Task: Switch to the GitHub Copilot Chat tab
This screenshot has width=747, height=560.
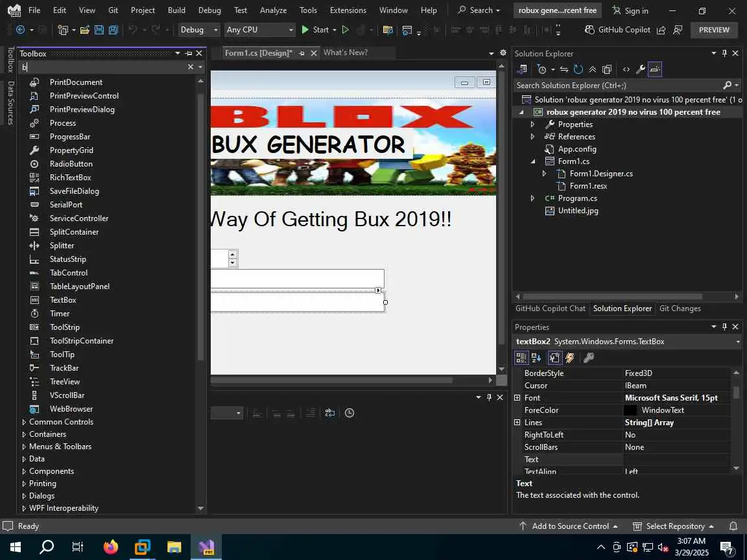Action: click(551, 308)
